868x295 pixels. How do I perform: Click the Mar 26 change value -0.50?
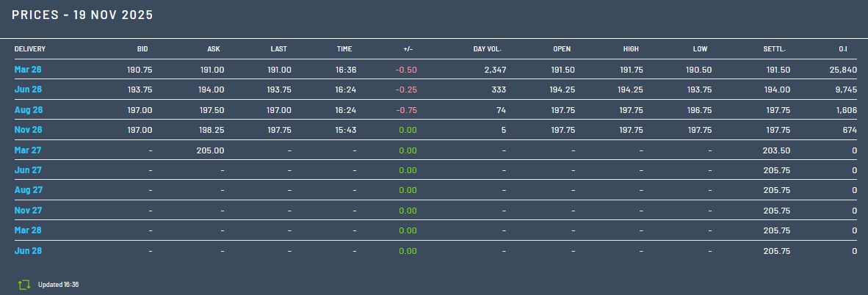[x=407, y=69]
